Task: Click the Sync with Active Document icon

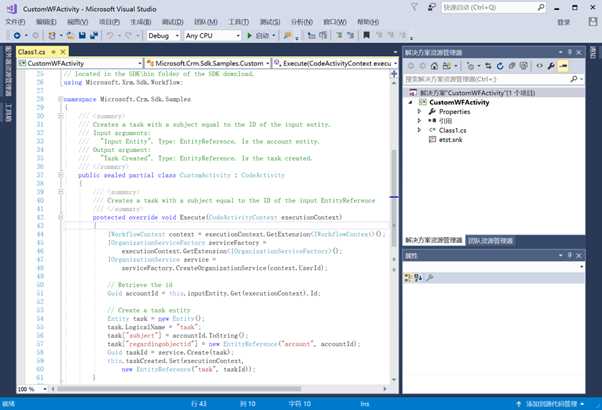Action: click(x=488, y=66)
